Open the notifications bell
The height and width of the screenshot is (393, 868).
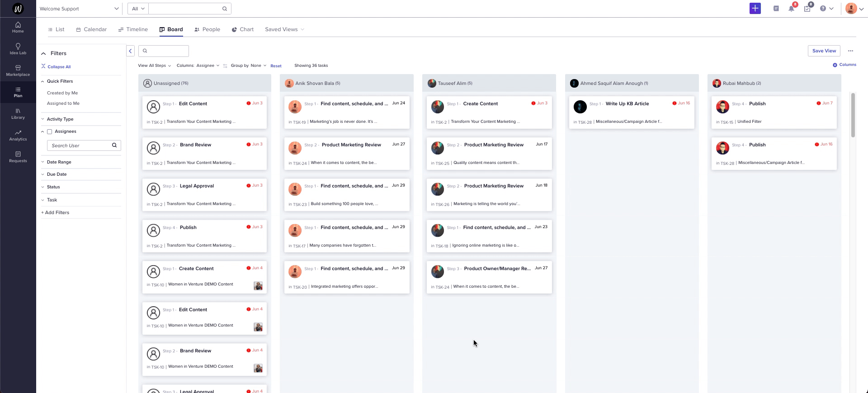[x=791, y=9]
